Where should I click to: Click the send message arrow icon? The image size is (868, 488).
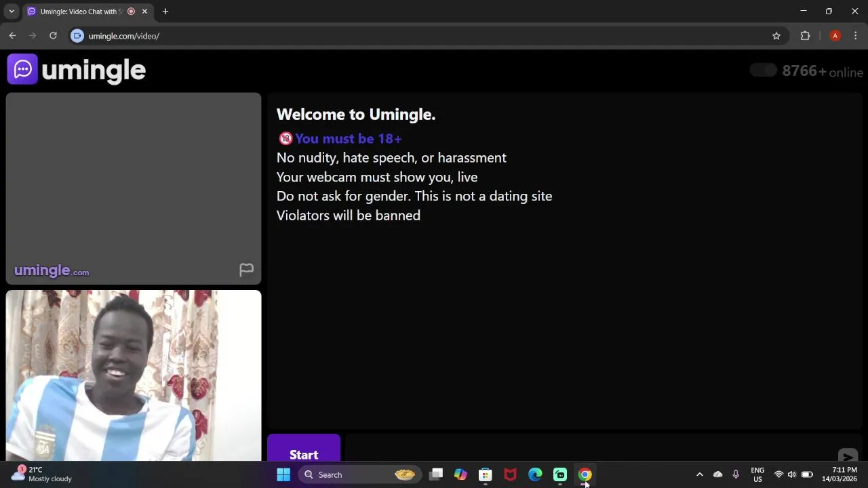click(847, 456)
